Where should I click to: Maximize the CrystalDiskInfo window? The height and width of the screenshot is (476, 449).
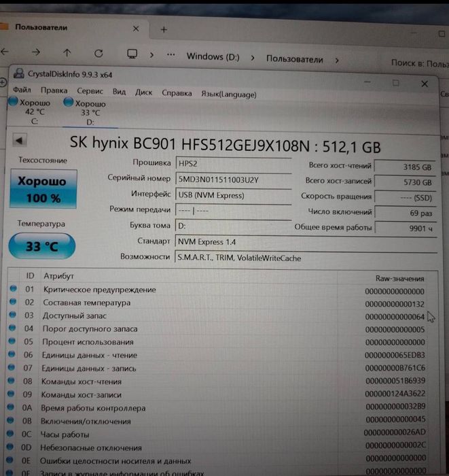pos(395,83)
